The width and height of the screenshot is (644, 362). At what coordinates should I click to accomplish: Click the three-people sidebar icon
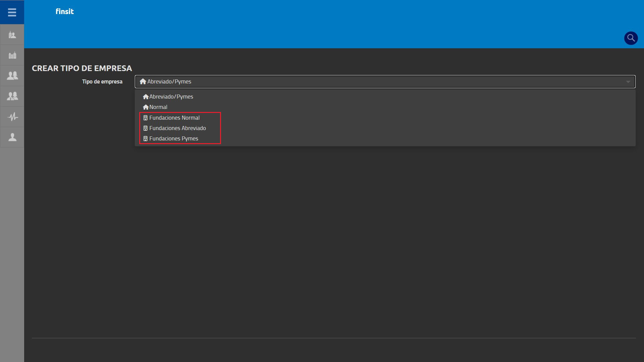pos(12,96)
